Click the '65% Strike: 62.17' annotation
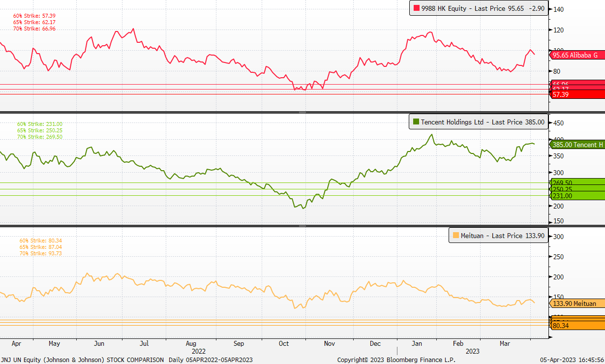The image size is (605, 364). 34,23
